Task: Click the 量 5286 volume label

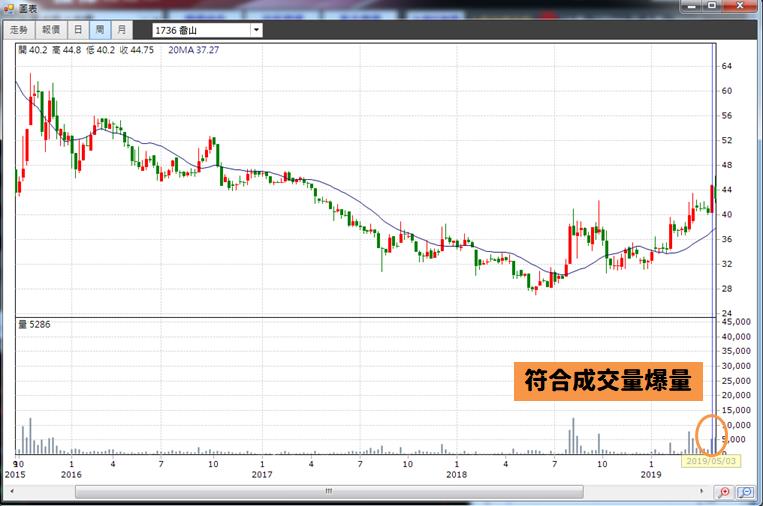Action: [34, 325]
